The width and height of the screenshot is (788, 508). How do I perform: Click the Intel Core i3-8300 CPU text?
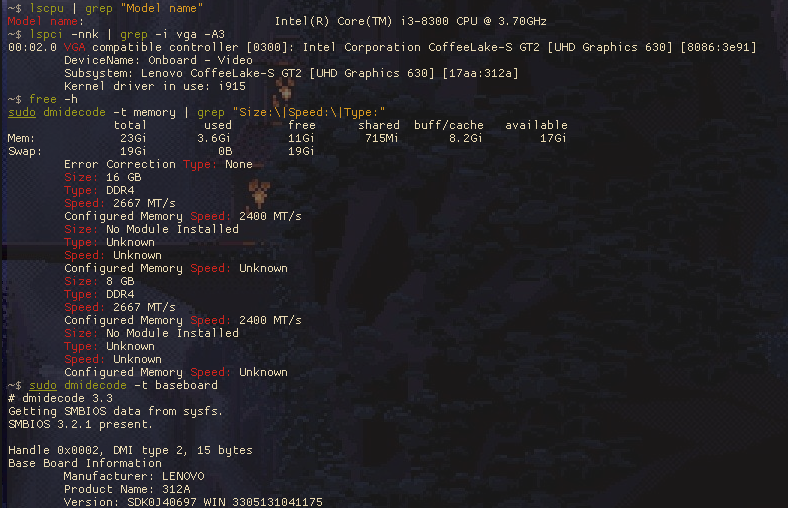tap(411, 21)
